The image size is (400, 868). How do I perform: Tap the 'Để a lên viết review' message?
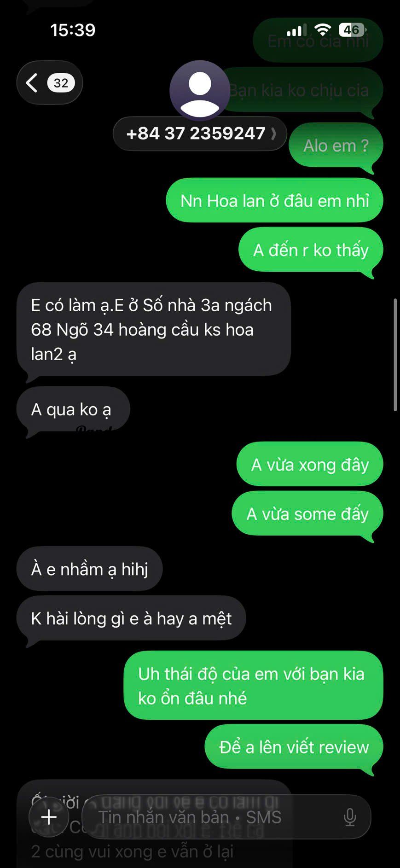[x=294, y=747]
